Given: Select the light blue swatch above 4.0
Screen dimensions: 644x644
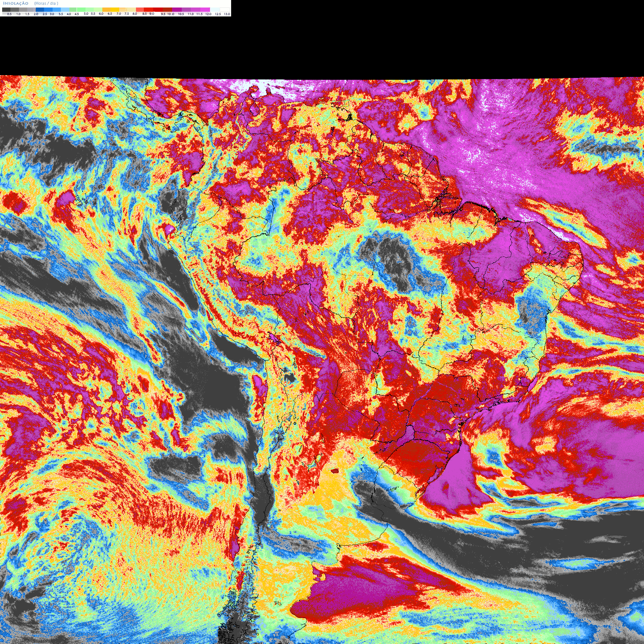Looking at the screenshot, I should [65, 10].
